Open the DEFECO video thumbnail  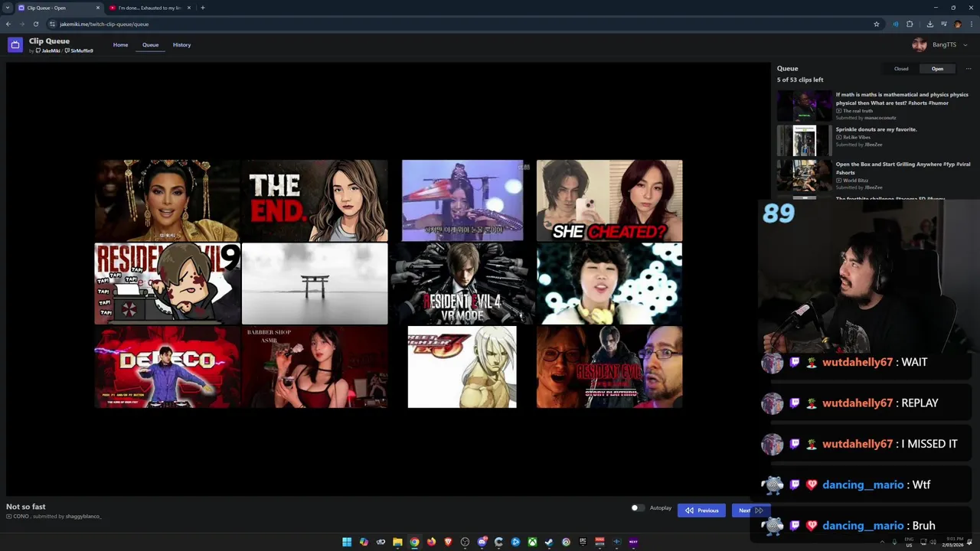coord(168,367)
